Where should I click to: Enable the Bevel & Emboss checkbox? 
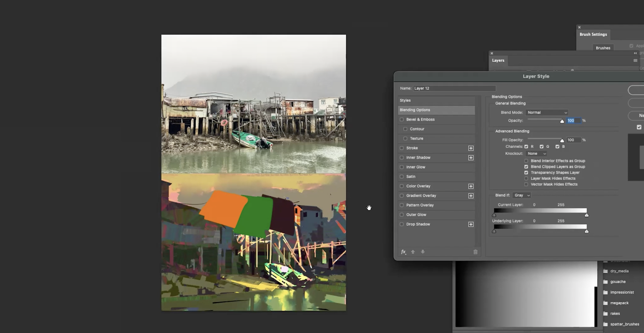tap(402, 119)
